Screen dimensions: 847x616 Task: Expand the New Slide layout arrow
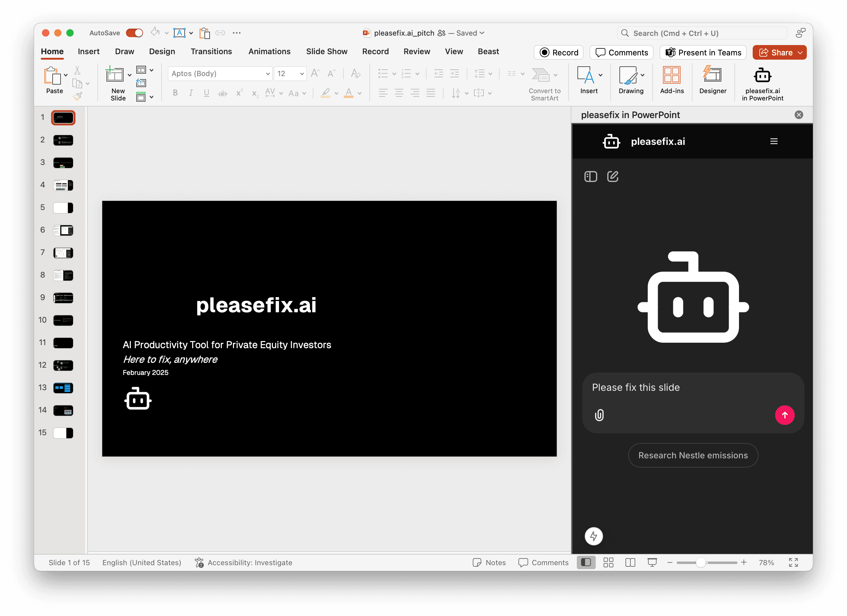(x=130, y=75)
